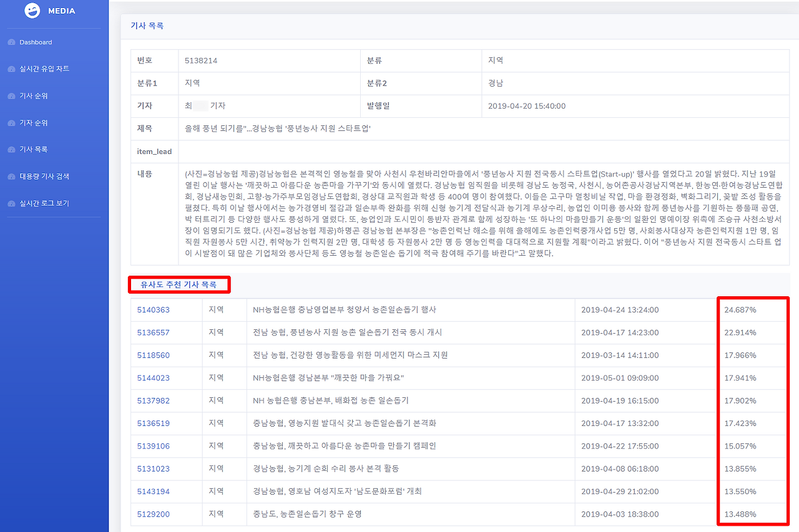Click the icon beside 실시간 유입 차트
Image resolution: width=799 pixels, height=532 pixels.
tap(11, 69)
